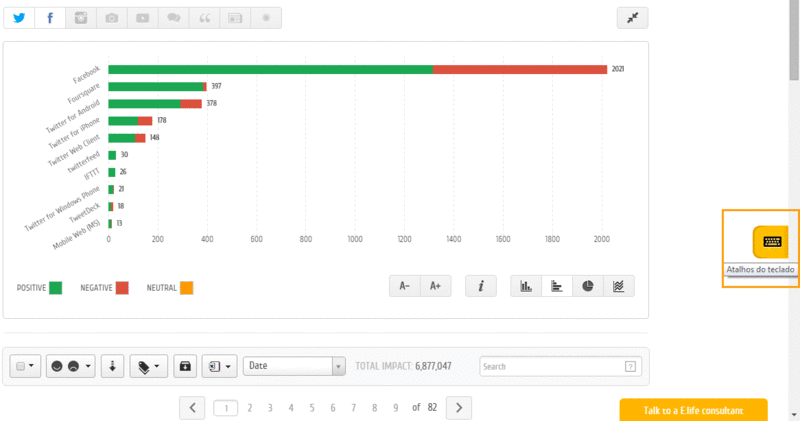Image resolution: width=800 pixels, height=421 pixels.
Task: Toggle the POSITIVE green legend swatch
Action: click(x=56, y=288)
